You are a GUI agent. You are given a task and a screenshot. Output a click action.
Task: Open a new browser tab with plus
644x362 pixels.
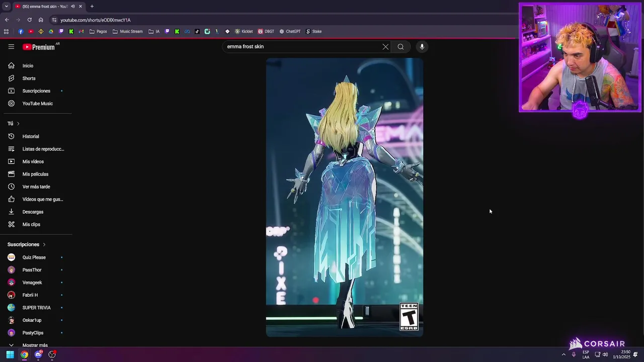click(92, 7)
